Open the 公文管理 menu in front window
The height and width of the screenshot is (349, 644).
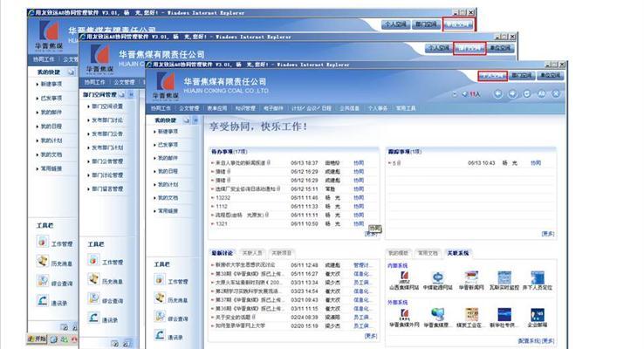tap(189, 108)
